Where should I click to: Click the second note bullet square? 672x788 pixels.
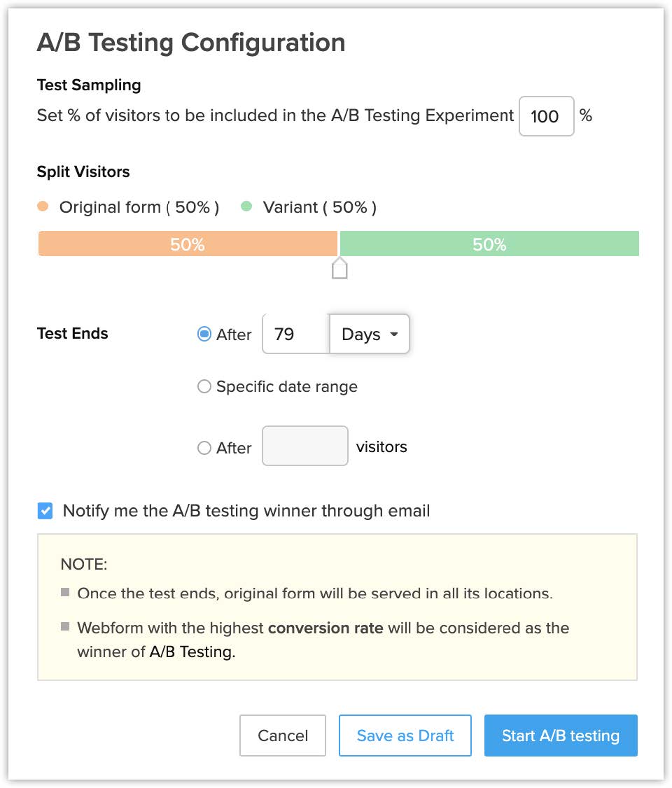pyautogui.click(x=65, y=627)
